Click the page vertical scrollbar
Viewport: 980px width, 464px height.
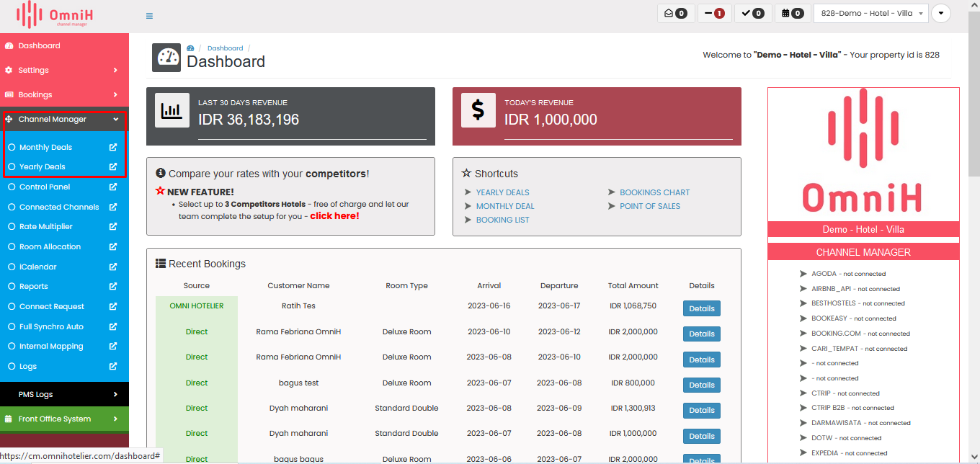click(x=974, y=94)
